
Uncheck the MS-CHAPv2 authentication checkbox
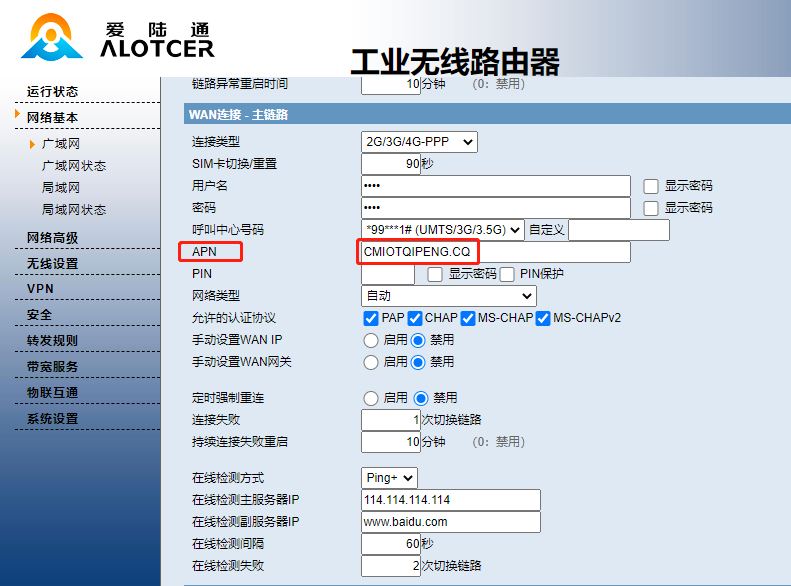pyautogui.click(x=544, y=318)
